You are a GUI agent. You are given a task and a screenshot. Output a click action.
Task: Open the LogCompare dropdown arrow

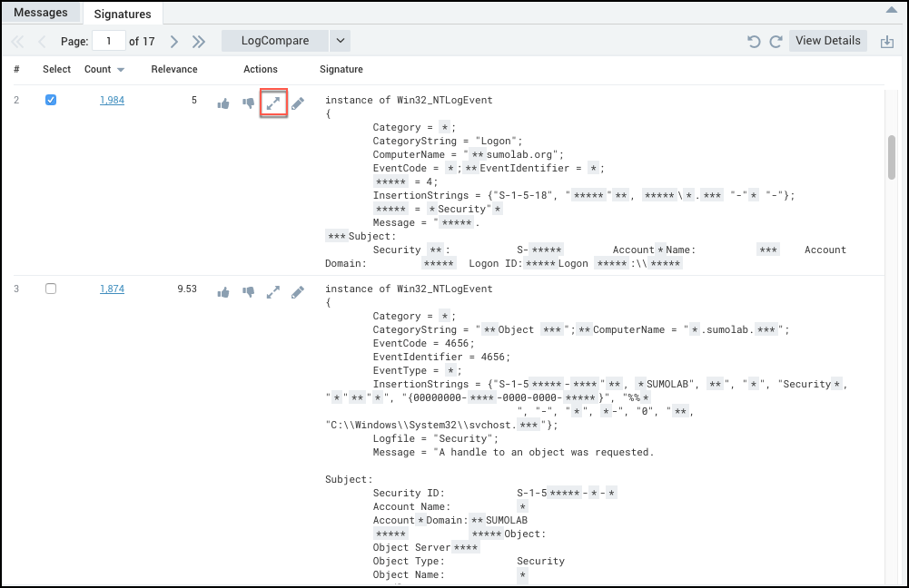click(340, 41)
